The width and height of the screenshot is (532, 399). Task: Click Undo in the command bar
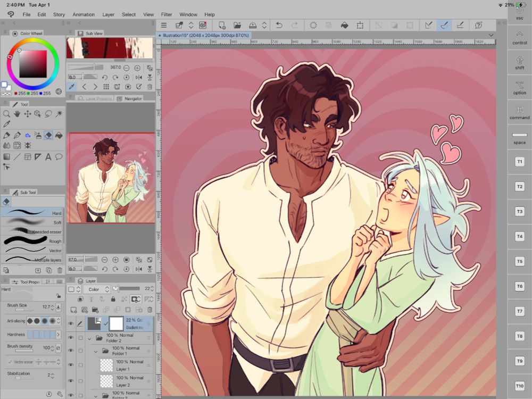tap(279, 25)
